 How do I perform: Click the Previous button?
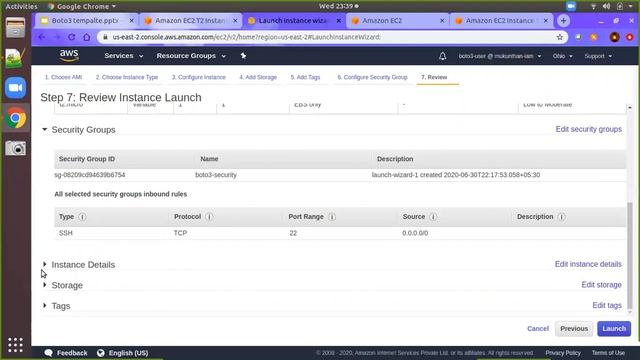click(574, 329)
